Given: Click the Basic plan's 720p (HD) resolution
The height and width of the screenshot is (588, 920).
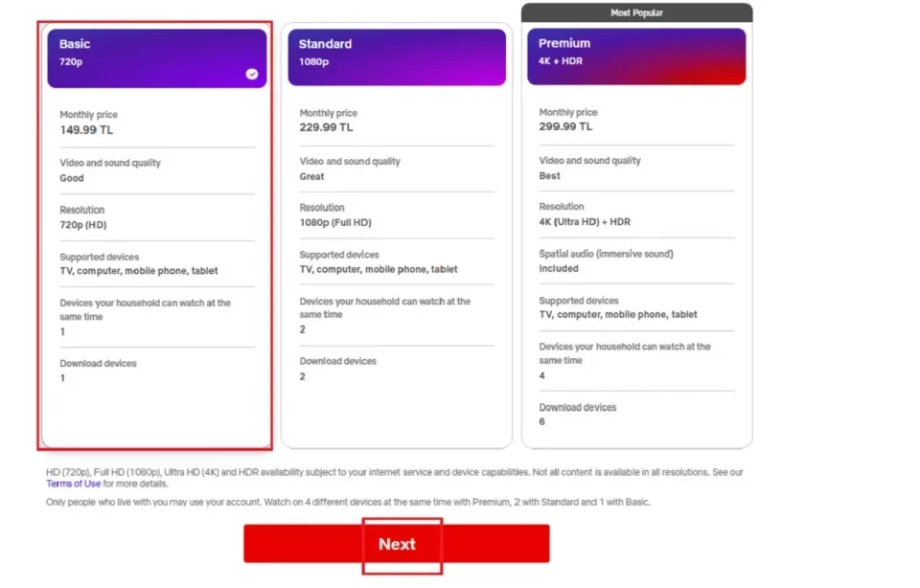Looking at the screenshot, I should tap(82, 224).
